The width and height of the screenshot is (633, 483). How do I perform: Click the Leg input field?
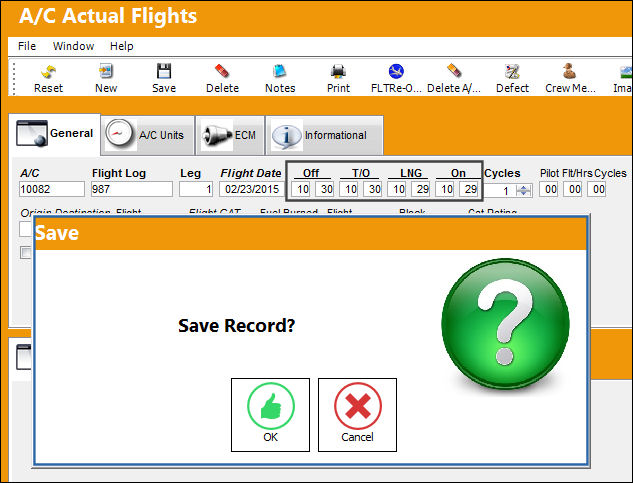coord(196,189)
